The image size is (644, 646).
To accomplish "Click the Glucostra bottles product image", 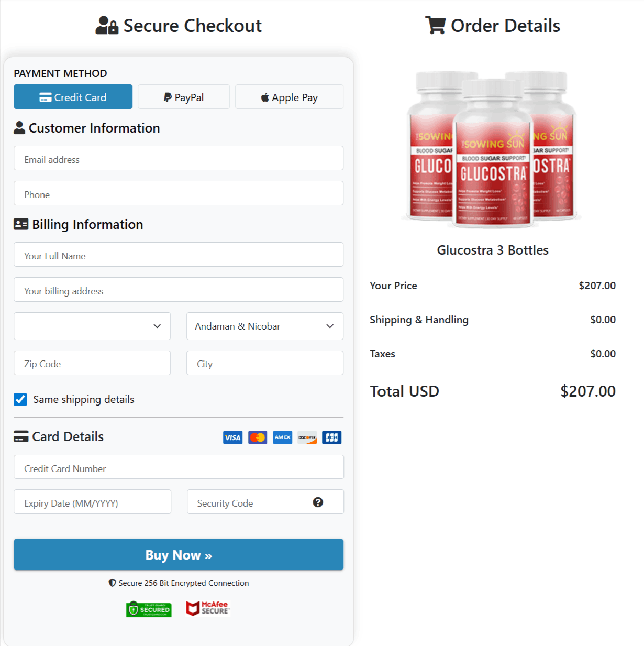I will 492,149.
